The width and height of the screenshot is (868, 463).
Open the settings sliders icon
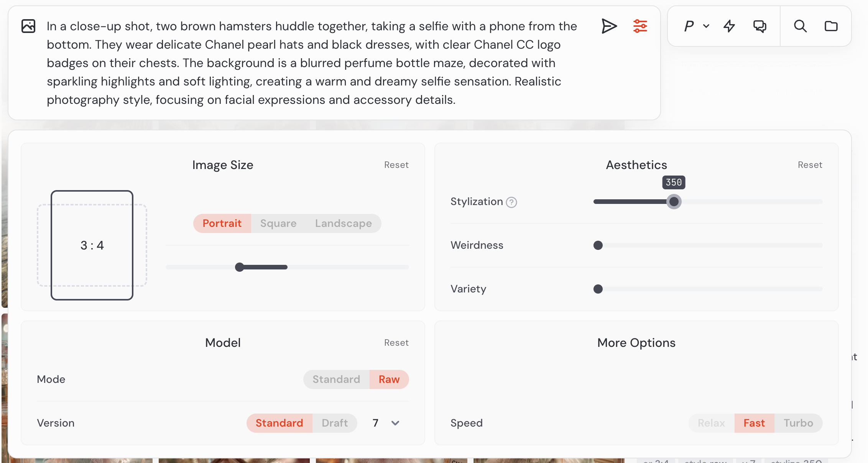(x=641, y=26)
